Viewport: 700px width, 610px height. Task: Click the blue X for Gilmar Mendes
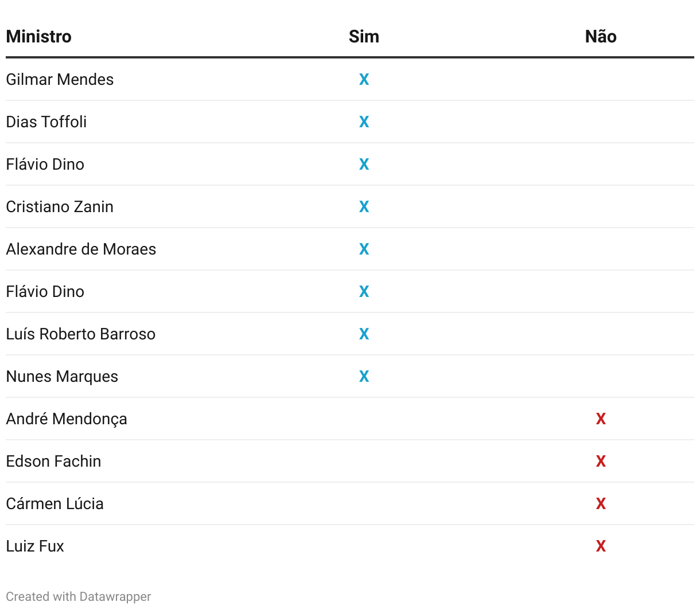click(364, 80)
